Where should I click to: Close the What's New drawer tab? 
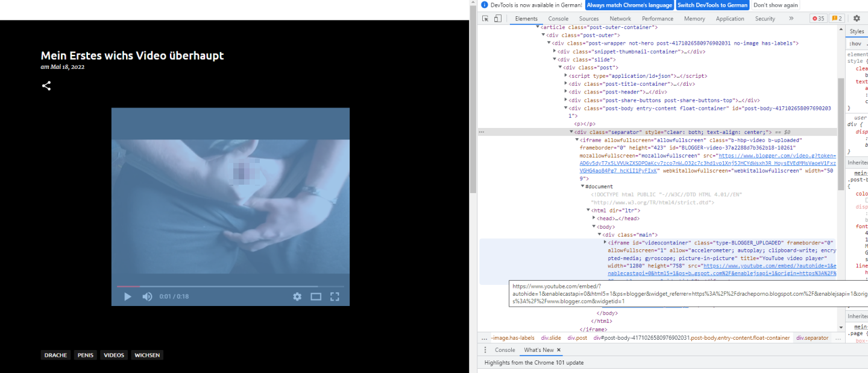coord(559,350)
